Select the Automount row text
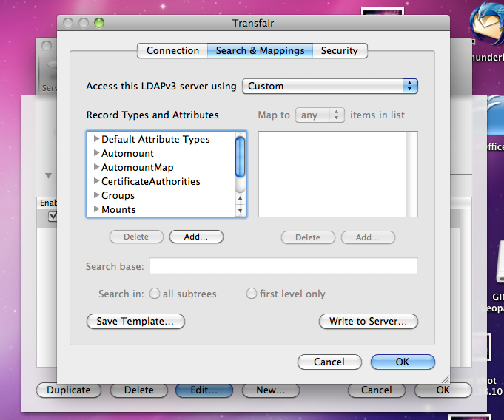 click(x=127, y=154)
